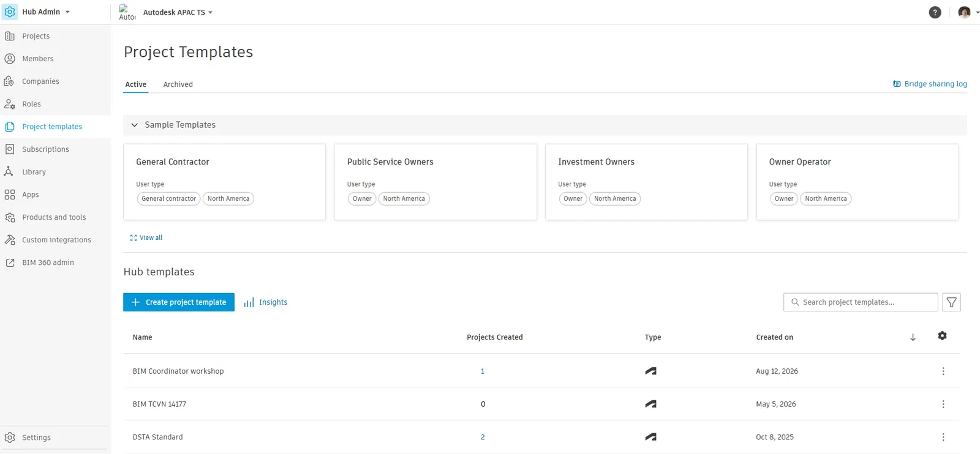Open table column settings gear
The height and width of the screenshot is (454, 980).
click(x=943, y=336)
